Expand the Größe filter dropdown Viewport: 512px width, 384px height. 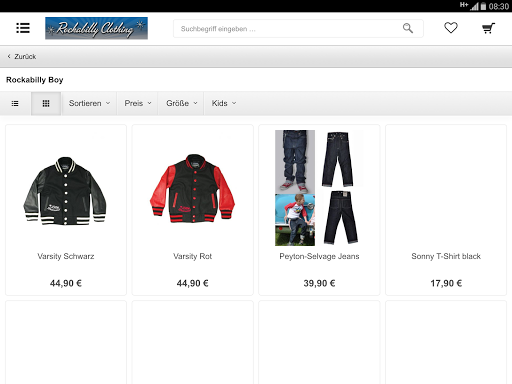coord(182,103)
